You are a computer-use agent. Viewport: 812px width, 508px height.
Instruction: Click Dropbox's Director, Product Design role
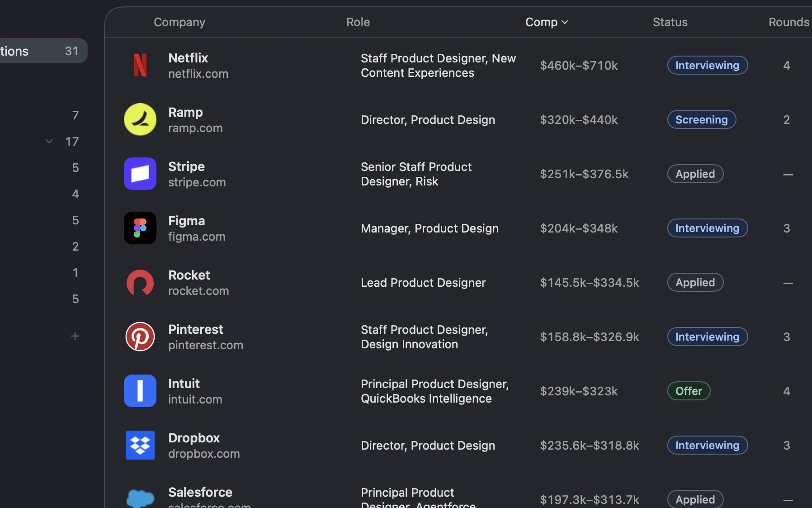428,446
